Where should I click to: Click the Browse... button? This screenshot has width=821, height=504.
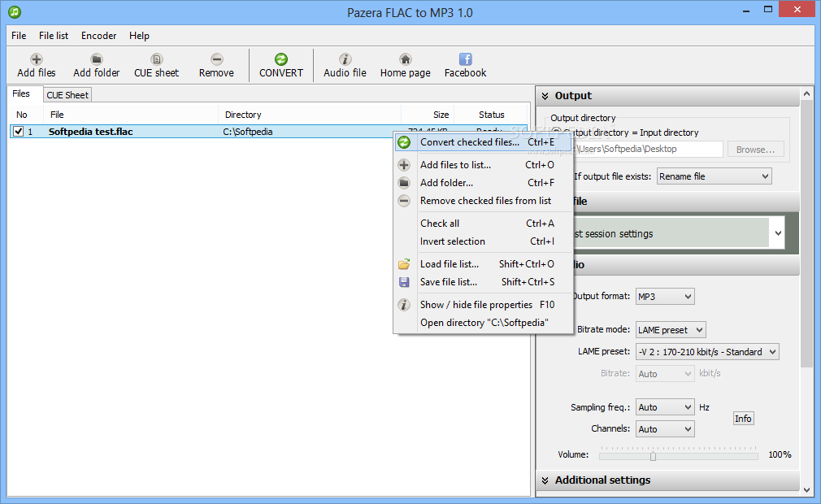coord(755,149)
